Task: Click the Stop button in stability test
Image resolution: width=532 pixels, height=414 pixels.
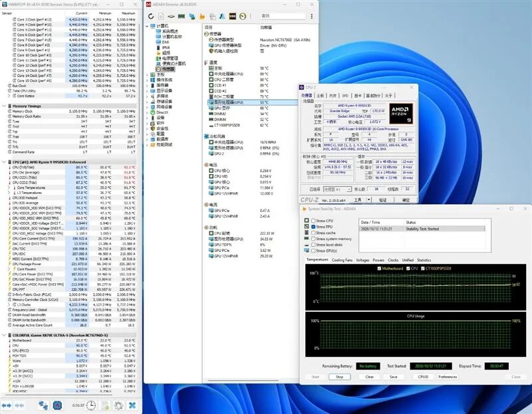Action: (339, 377)
